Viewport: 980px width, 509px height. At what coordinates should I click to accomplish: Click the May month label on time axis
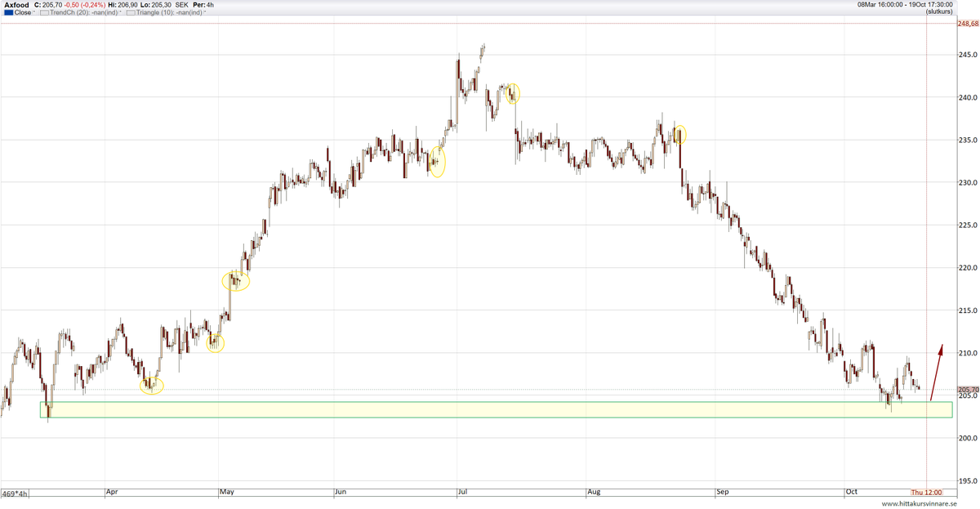click(227, 493)
